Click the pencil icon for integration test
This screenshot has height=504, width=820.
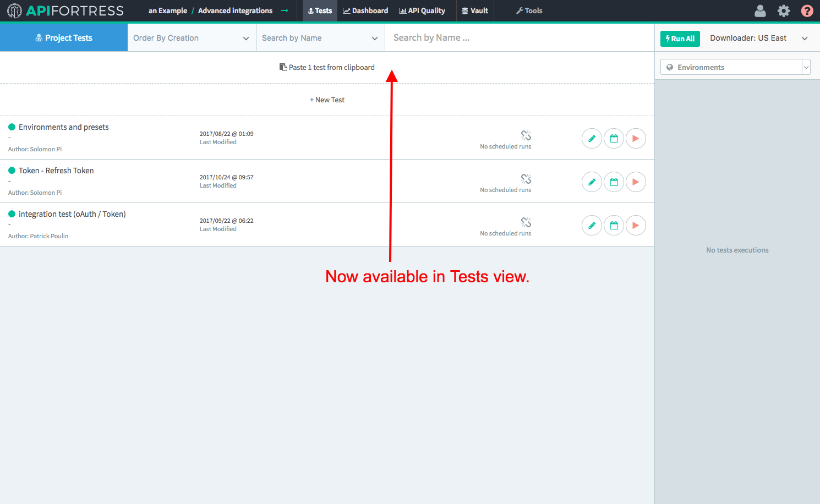[x=592, y=226]
